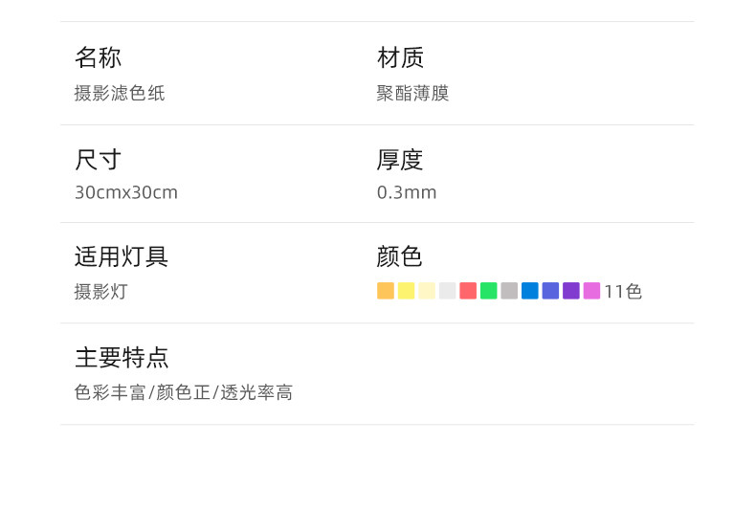Pick the gray color swatch
This screenshot has width=756, height=532.
pyautogui.click(x=509, y=291)
